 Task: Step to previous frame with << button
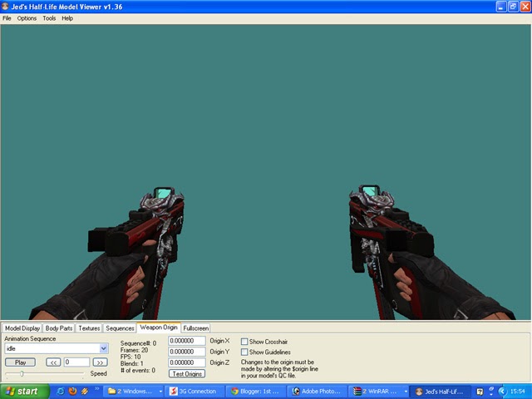[x=53, y=362]
